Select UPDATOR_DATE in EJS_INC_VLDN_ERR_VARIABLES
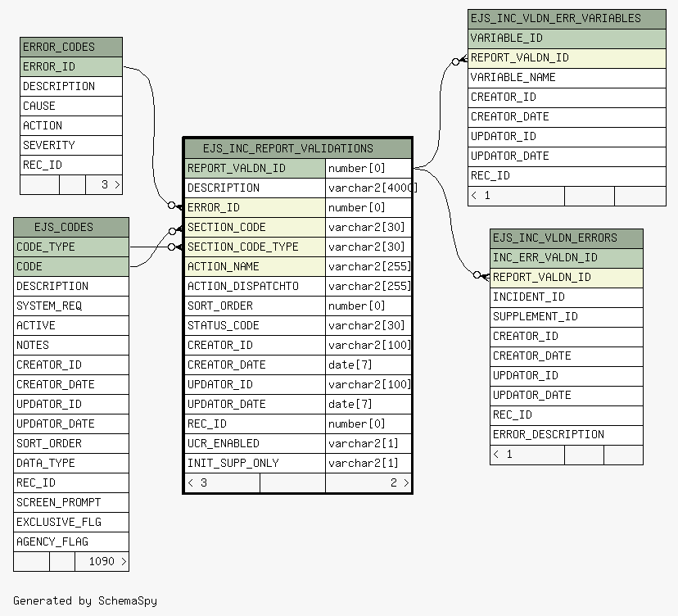Screen dimensions: 678x616 567,156
